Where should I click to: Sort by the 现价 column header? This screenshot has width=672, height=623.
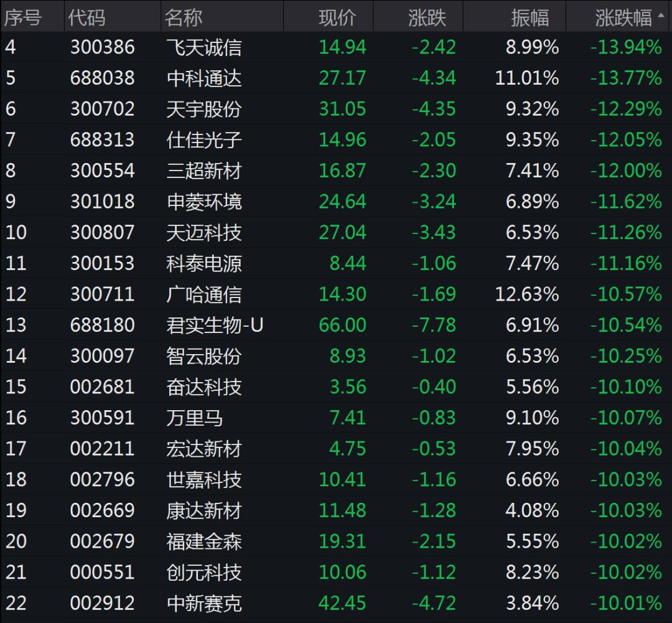pyautogui.click(x=337, y=18)
